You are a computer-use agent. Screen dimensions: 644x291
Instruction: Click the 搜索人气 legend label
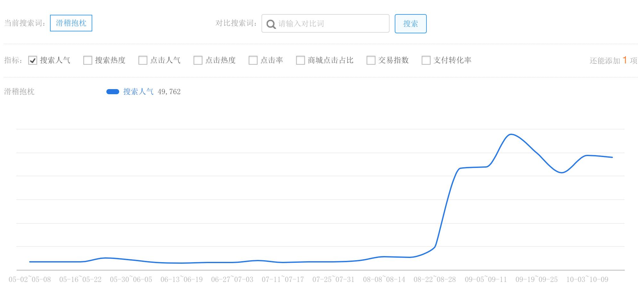tap(138, 92)
